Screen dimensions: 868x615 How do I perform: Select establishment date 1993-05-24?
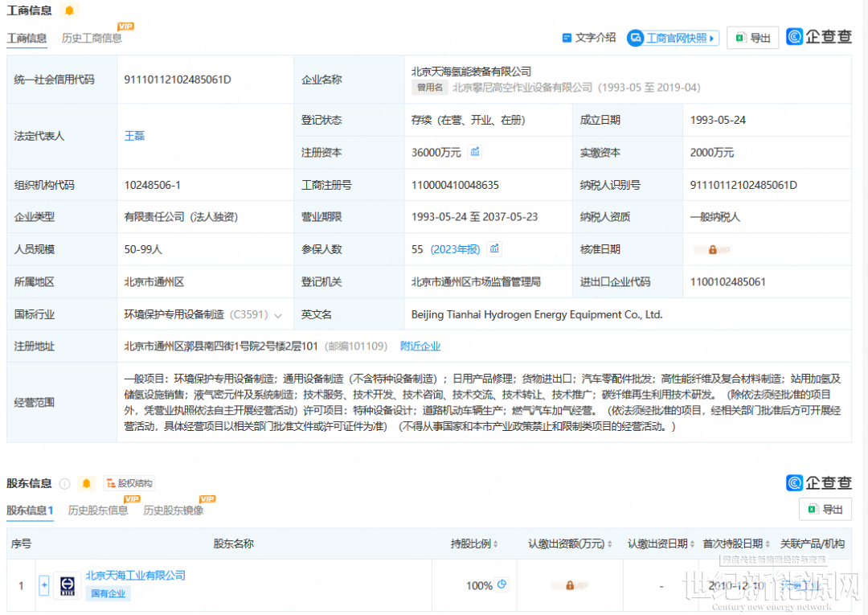[x=718, y=120]
